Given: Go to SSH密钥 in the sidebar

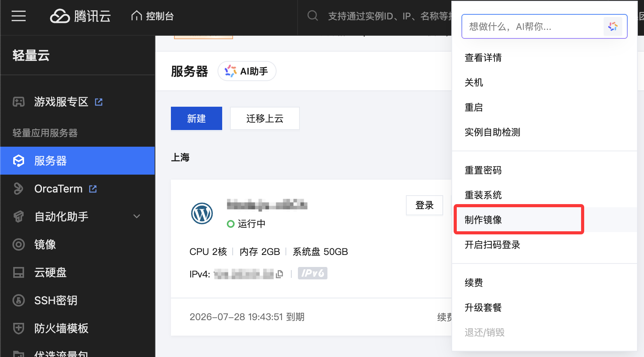Looking at the screenshot, I should tap(56, 300).
